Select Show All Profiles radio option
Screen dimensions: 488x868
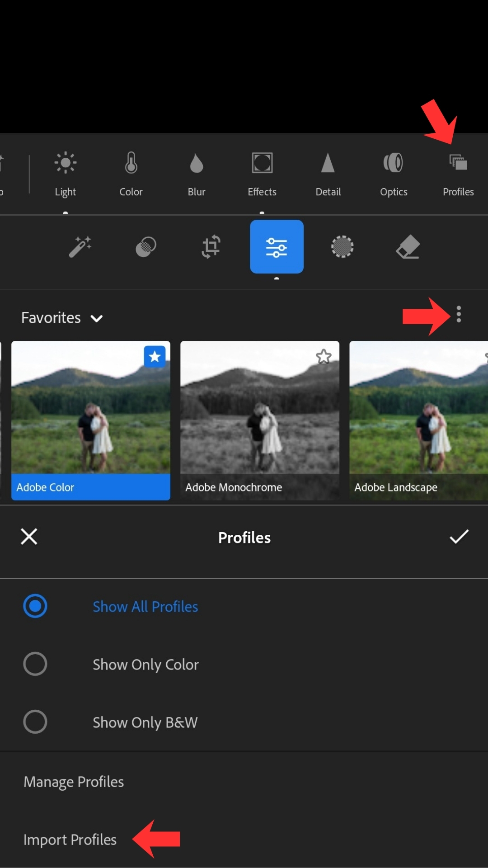tap(35, 606)
